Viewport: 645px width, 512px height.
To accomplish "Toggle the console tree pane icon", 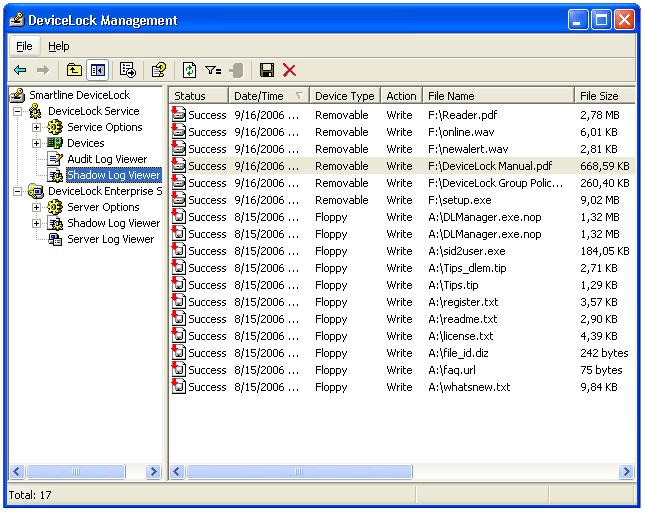I will [x=97, y=70].
